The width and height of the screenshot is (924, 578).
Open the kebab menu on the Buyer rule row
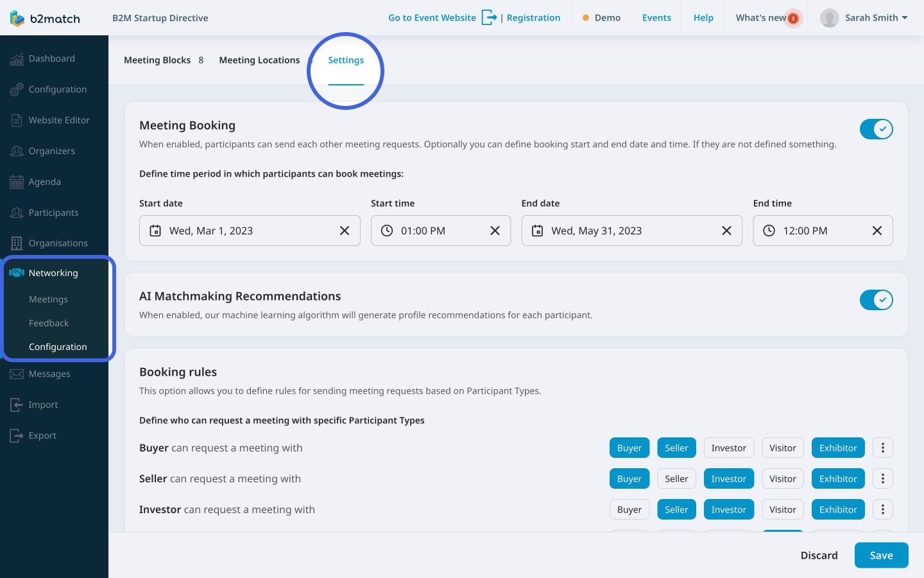(883, 448)
